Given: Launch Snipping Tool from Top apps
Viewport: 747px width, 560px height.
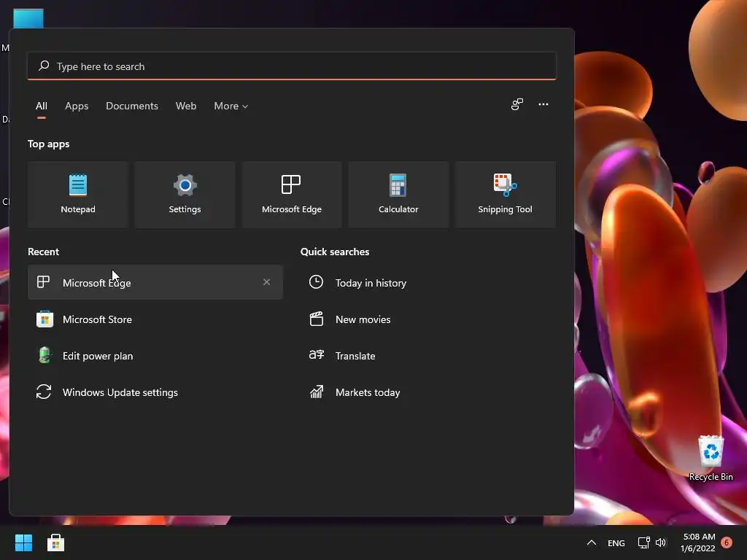Looking at the screenshot, I should [x=505, y=194].
